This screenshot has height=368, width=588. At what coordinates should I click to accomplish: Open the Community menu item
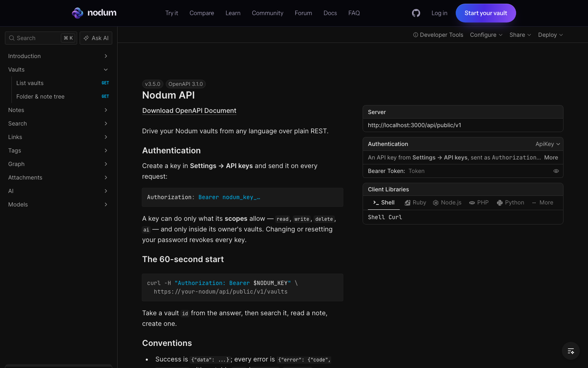coord(267,13)
